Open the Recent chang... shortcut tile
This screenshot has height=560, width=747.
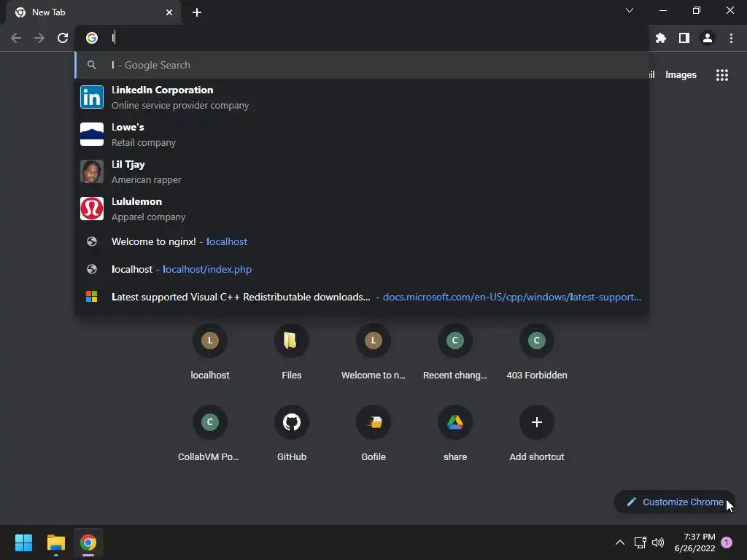pos(455,353)
